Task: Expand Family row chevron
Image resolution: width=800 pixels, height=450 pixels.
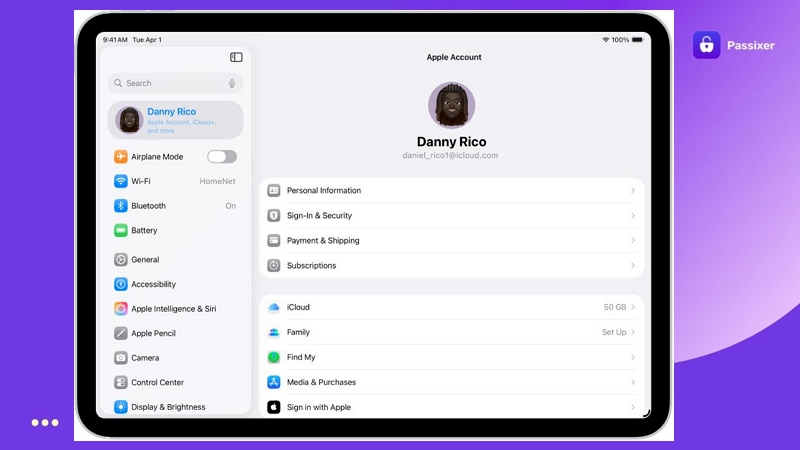Action: (633, 332)
